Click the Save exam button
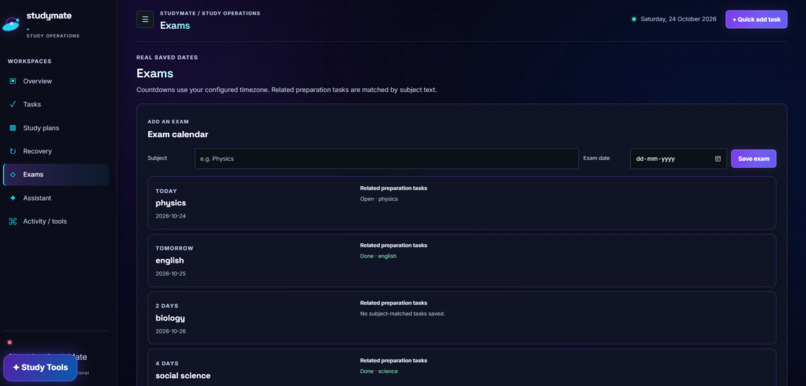This screenshot has width=806, height=386. (x=754, y=159)
